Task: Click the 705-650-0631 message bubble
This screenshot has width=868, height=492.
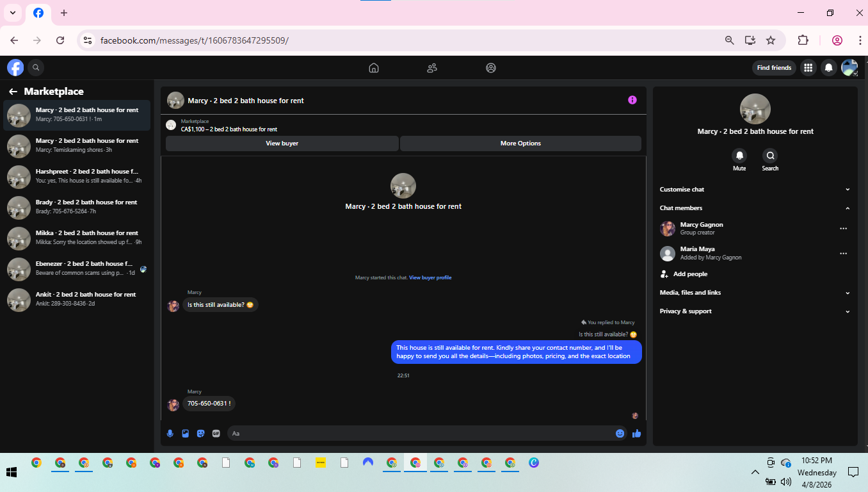Action: [209, 404]
